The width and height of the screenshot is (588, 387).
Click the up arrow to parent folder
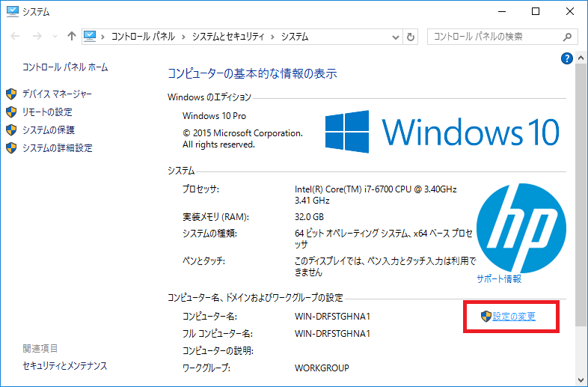click(x=72, y=36)
